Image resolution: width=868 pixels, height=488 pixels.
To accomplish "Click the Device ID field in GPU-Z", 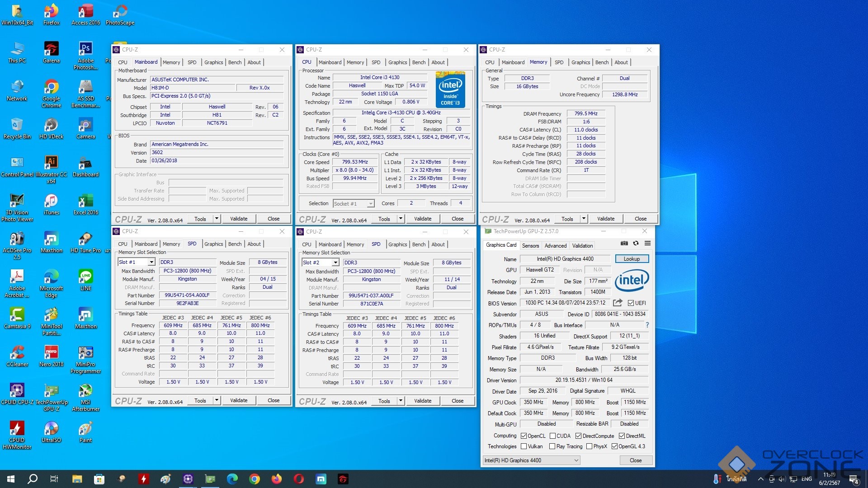I will pyautogui.click(x=620, y=314).
